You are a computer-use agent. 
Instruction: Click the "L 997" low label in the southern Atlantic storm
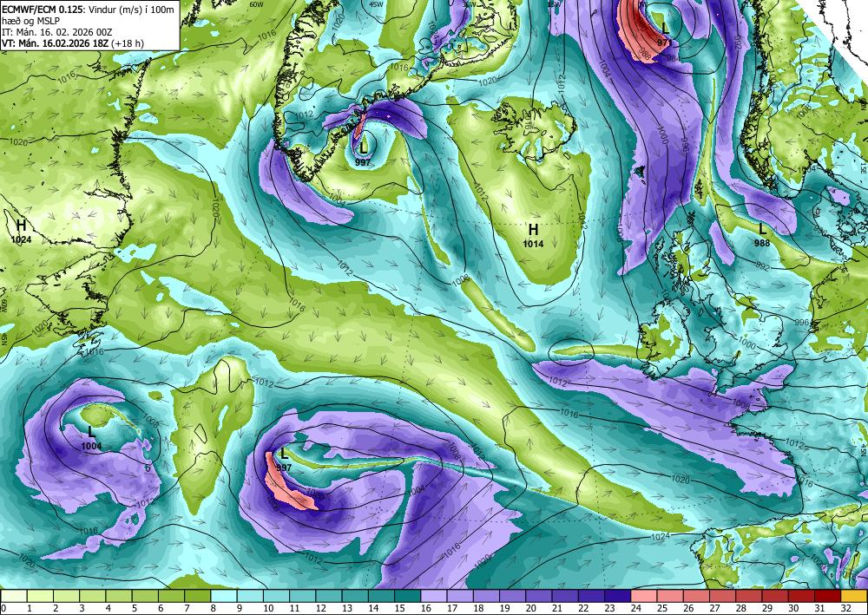click(284, 460)
